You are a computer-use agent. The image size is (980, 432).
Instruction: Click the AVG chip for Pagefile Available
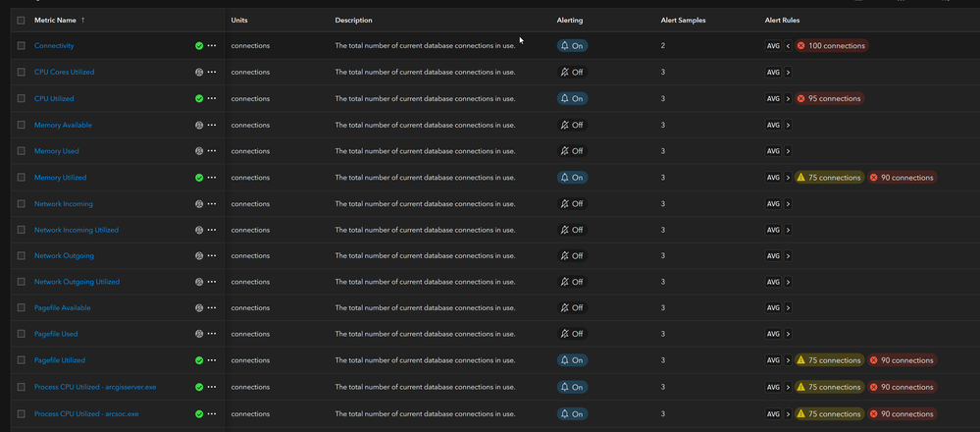point(773,308)
